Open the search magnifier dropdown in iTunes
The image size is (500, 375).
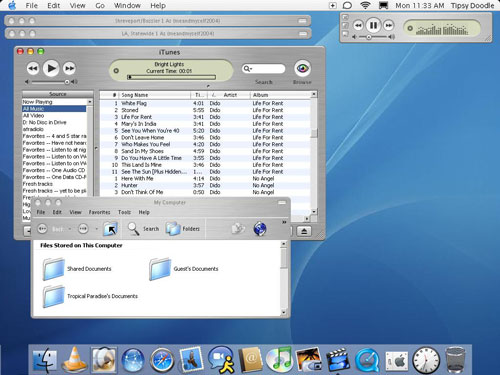248,69
